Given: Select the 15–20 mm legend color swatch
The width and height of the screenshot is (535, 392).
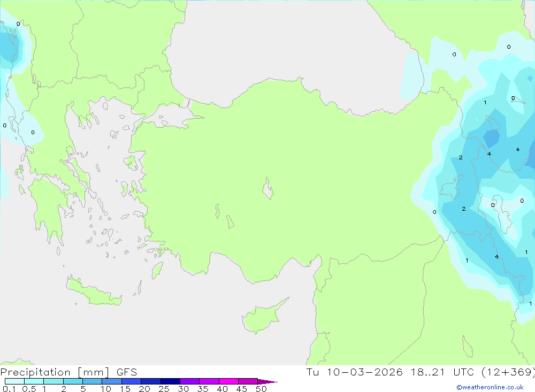Looking at the screenshot, I should [x=132, y=381].
